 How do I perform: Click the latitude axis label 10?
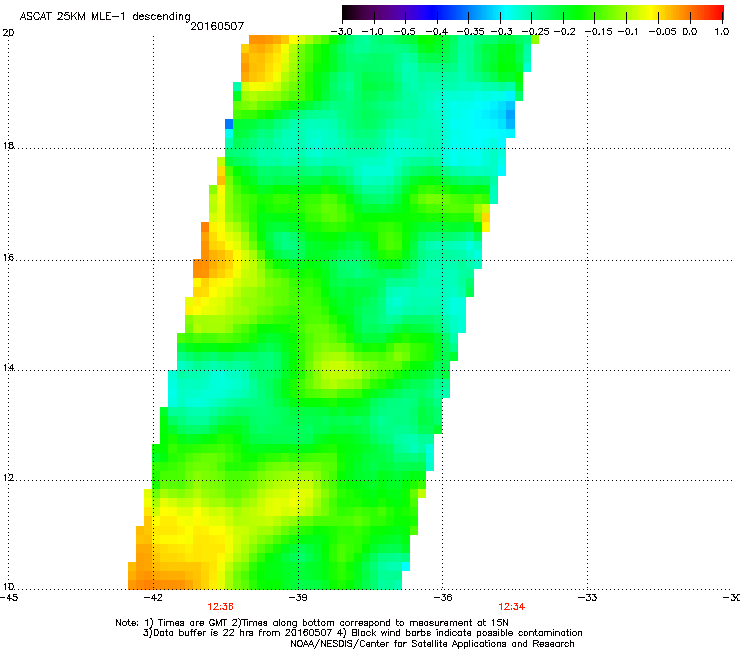coord(8,587)
